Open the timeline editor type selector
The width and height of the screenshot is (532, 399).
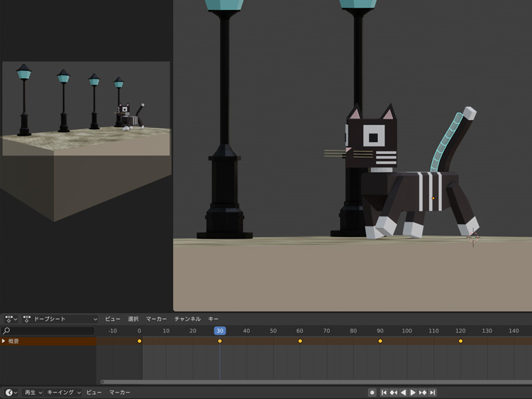[x=11, y=393]
